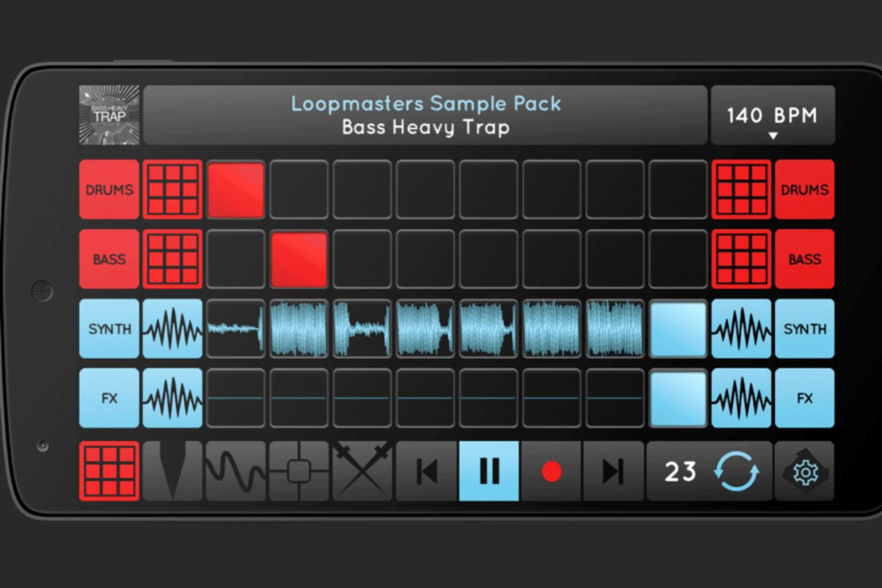This screenshot has width=882, height=588.
Task: Pause playback with the pause button
Action: click(x=489, y=472)
